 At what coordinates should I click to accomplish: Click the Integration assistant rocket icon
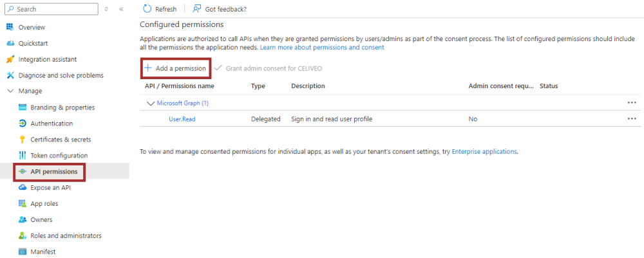(x=10, y=59)
